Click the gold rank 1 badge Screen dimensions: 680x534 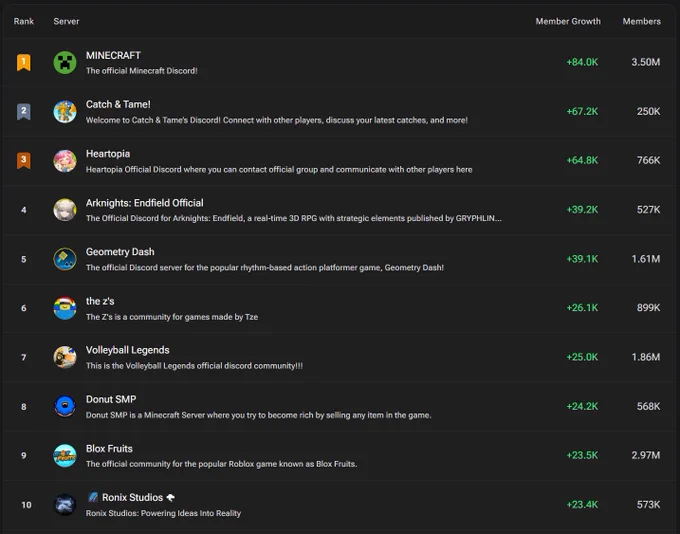click(24, 62)
